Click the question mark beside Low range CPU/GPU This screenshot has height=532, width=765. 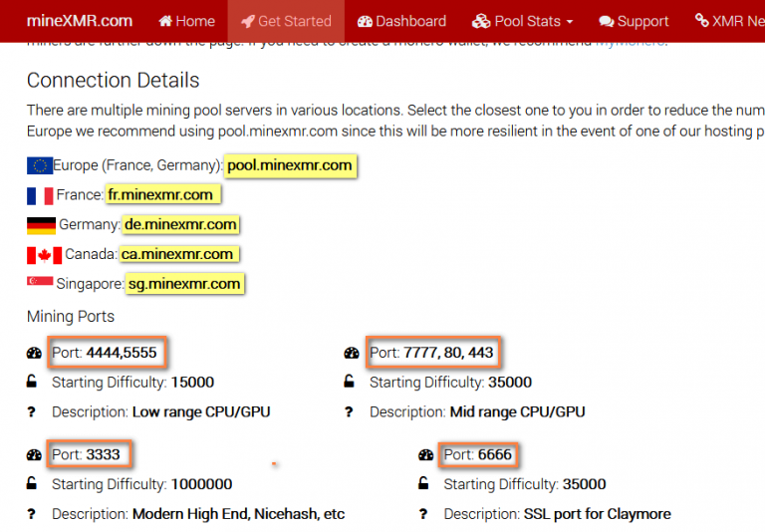(32, 411)
